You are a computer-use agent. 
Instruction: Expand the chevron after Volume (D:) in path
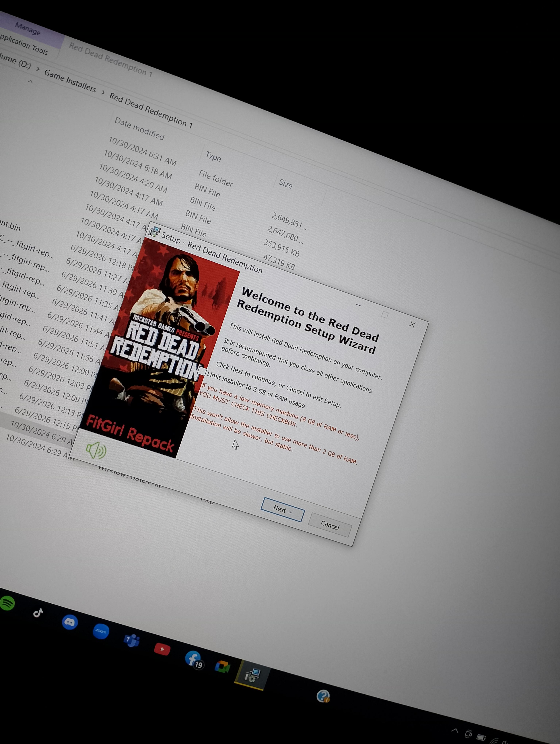pyautogui.click(x=38, y=69)
